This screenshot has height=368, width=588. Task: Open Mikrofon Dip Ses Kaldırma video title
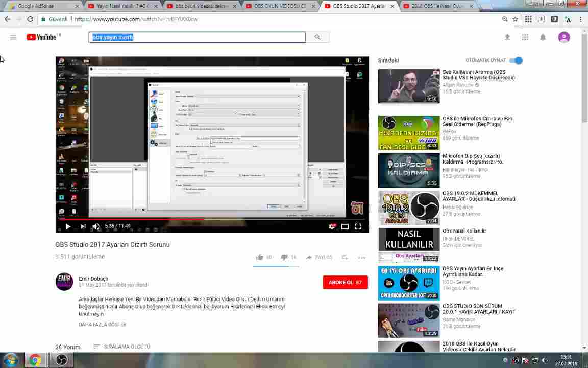473,159
